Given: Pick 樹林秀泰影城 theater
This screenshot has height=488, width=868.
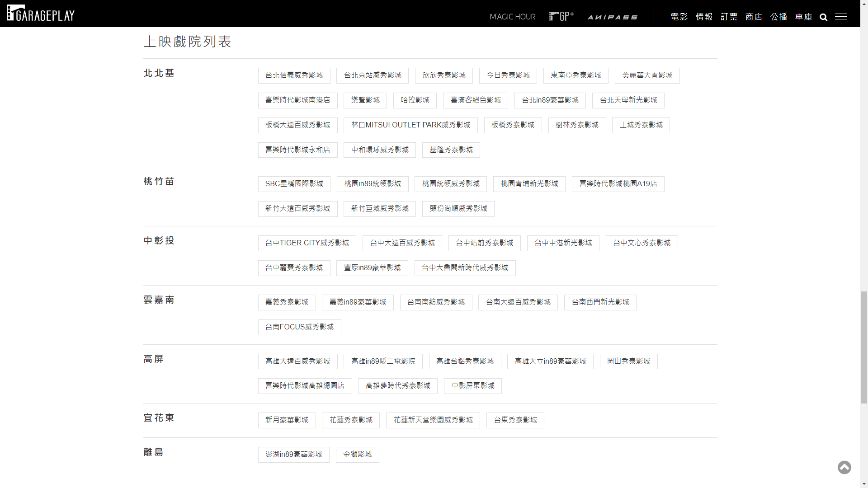Looking at the screenshot, I should [x=577, y=125].
